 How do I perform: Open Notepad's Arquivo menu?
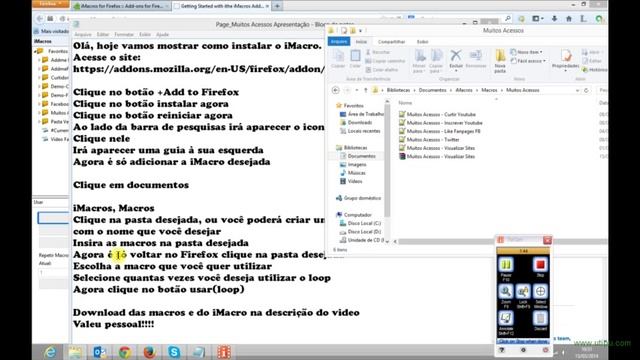coord(83,35)
